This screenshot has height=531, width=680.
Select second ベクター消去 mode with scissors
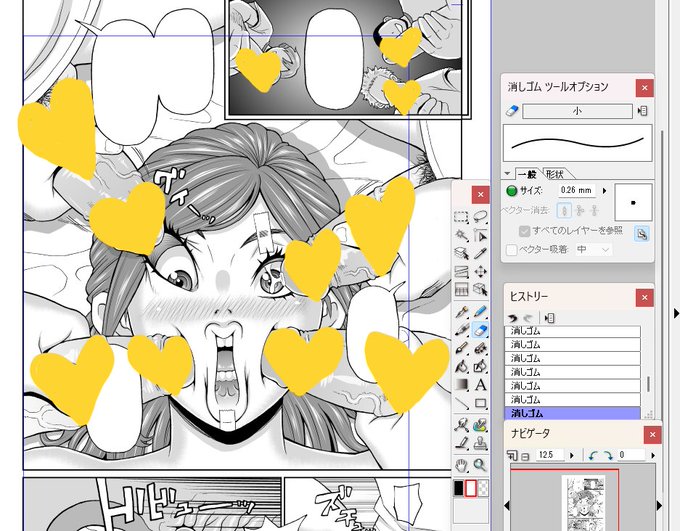[580, 210]
